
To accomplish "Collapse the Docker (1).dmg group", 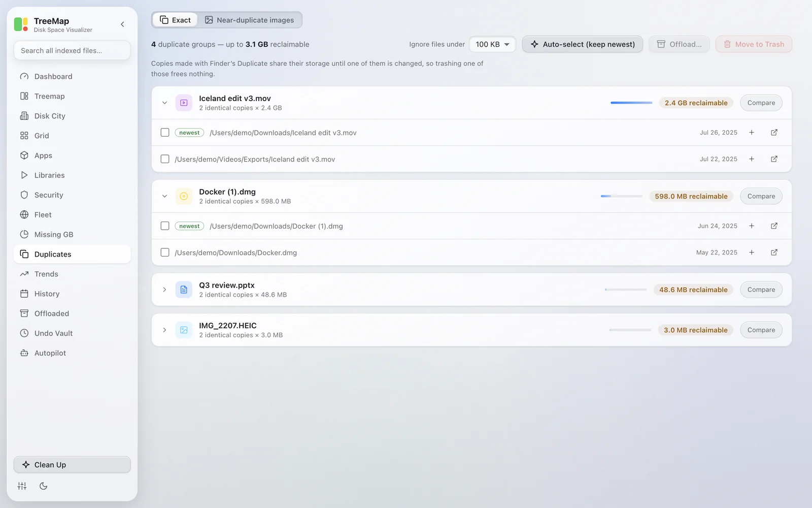I will point(164,196).
